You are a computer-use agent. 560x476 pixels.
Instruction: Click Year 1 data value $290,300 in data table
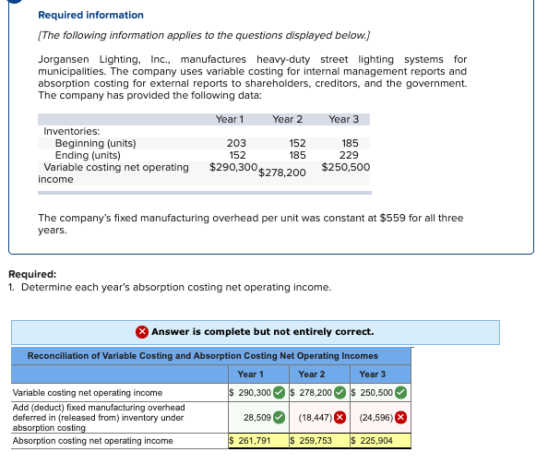[233, 167]
